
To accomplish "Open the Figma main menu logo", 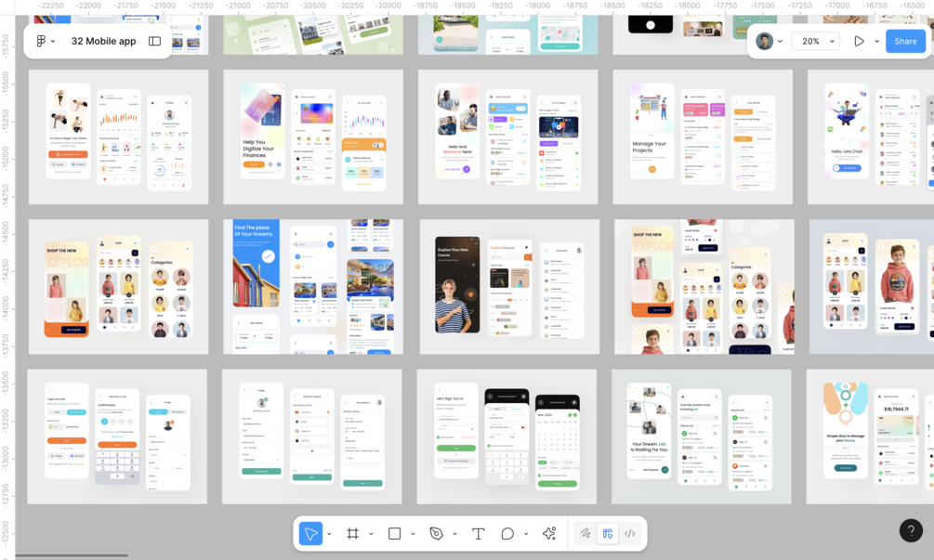I will (x=41, y=41).
